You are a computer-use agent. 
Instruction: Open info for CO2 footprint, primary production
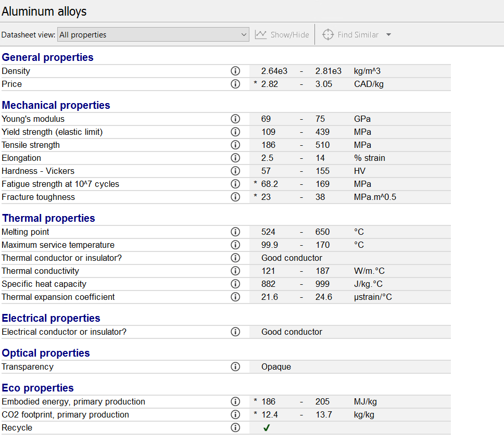pos(235,414)
